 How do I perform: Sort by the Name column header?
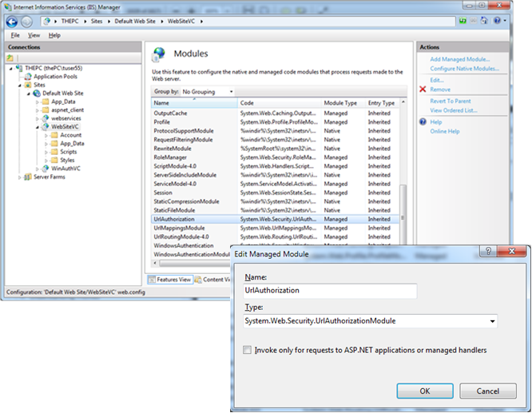[x=194, y=103]
